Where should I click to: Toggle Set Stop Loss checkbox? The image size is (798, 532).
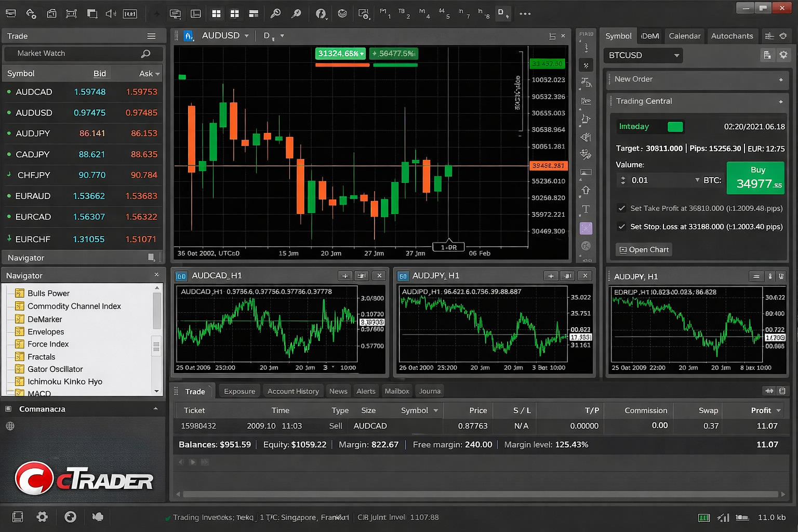(621, 226)
